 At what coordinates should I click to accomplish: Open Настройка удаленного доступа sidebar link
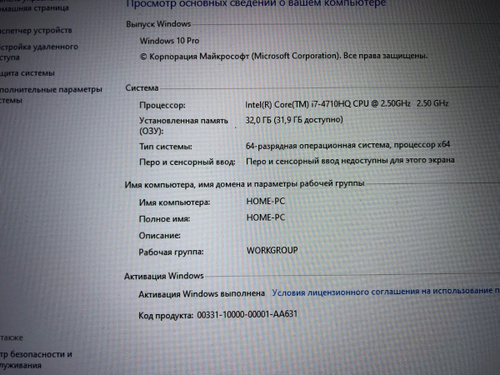39,52
